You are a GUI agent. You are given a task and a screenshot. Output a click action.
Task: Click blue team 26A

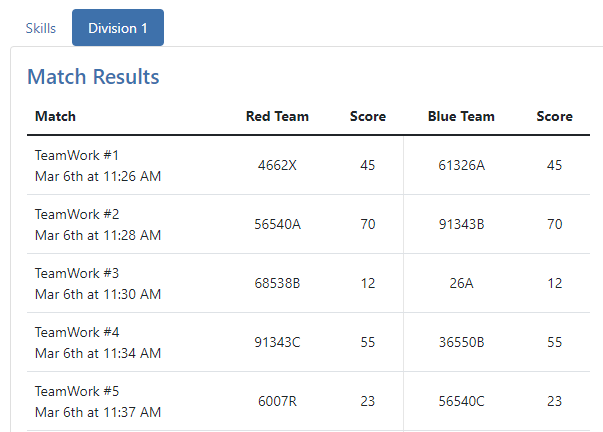point(461,283)
